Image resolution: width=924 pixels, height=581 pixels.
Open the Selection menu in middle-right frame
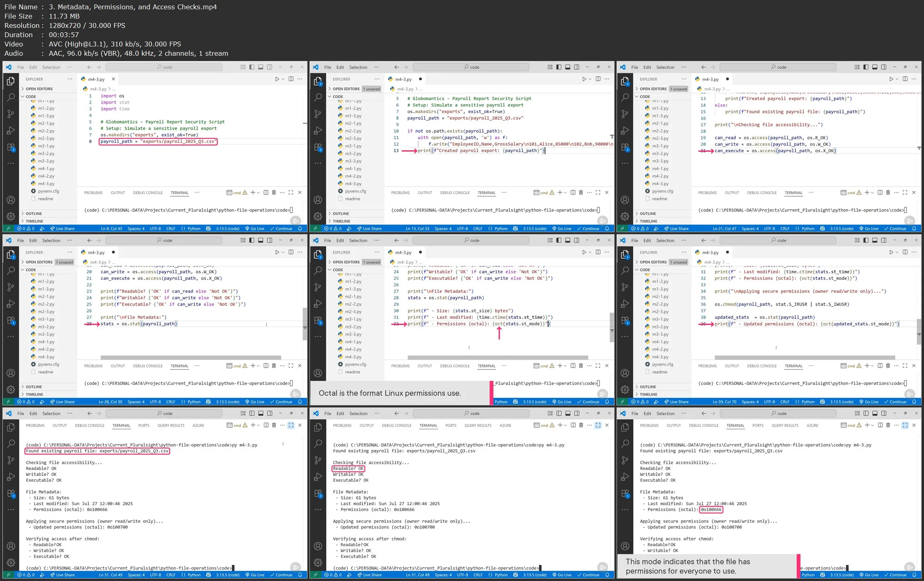[x=665, y=241]
